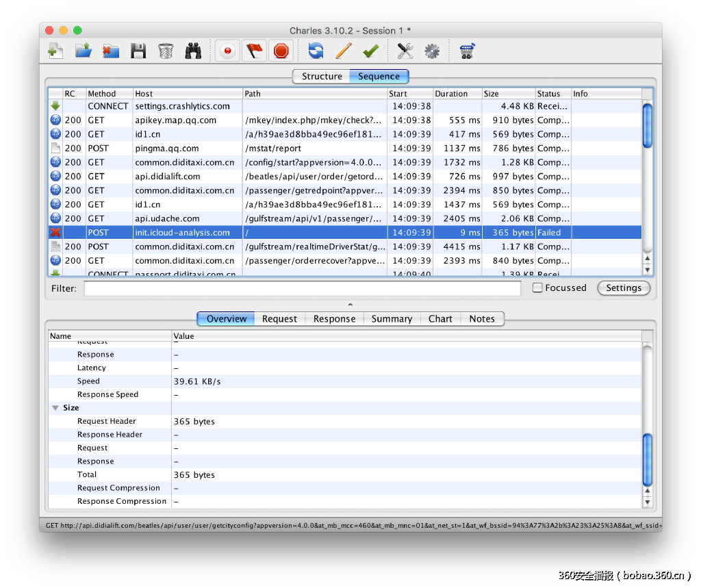Screen dimensions: 701x588
Task: Enable breakpoints with the red stop-sign icon
Action: tap(281, 51)
